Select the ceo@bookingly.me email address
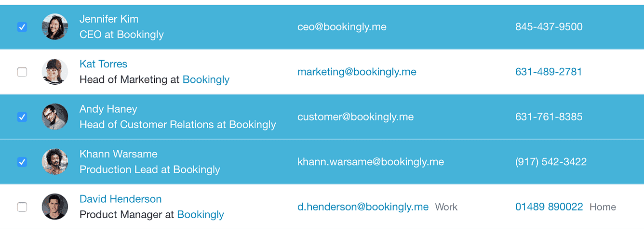Screen dimensions: 644x234 click(342, 27)
